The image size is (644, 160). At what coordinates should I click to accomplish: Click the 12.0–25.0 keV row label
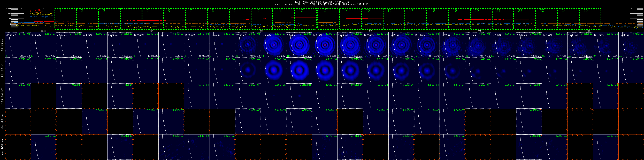pos(2,96)
